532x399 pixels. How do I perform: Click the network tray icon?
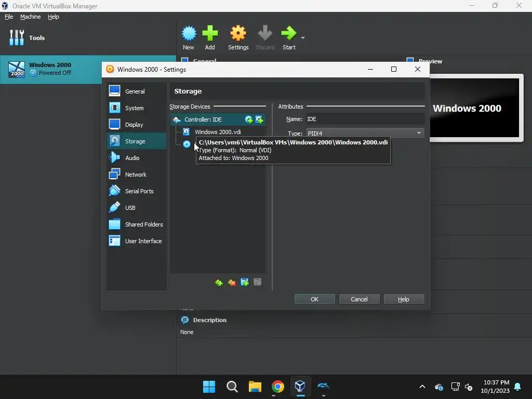tap(455, 387)
